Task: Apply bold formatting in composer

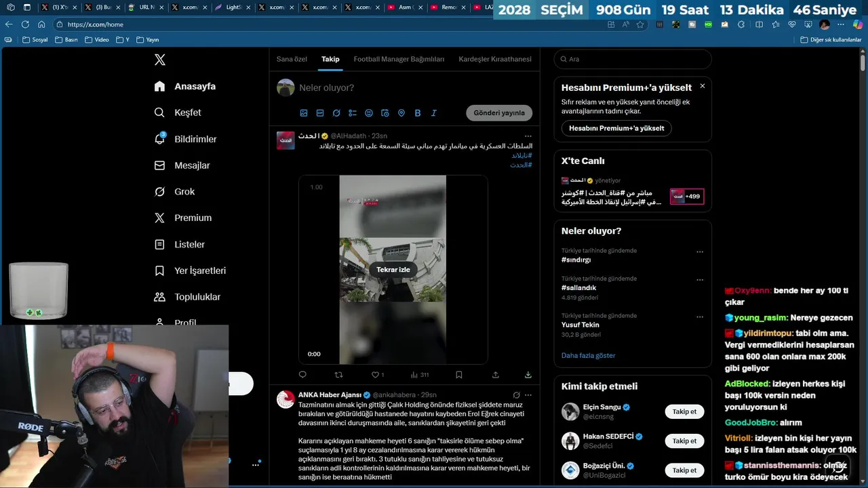Action: click(x=418, y=113)
